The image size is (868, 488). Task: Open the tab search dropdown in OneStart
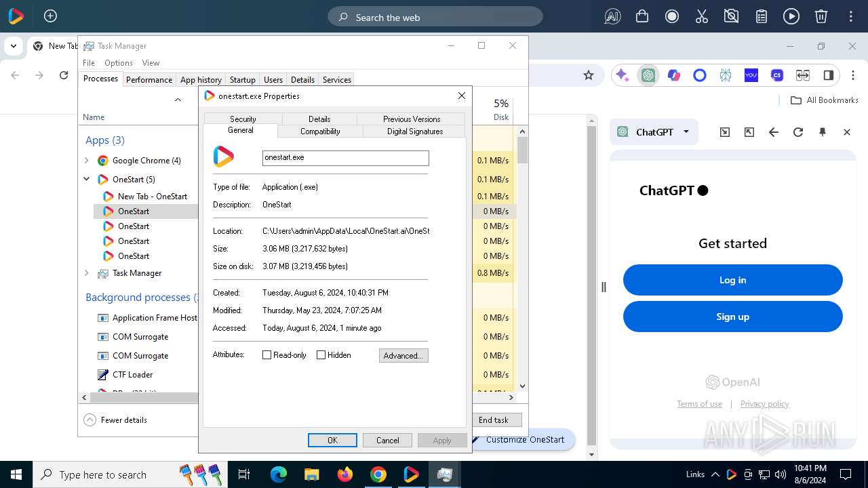(x=14, y=46)
